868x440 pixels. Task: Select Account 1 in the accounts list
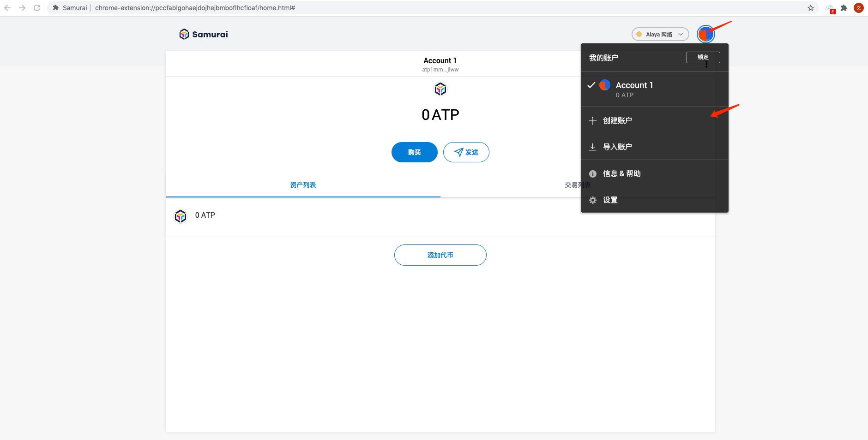point(633,89)
